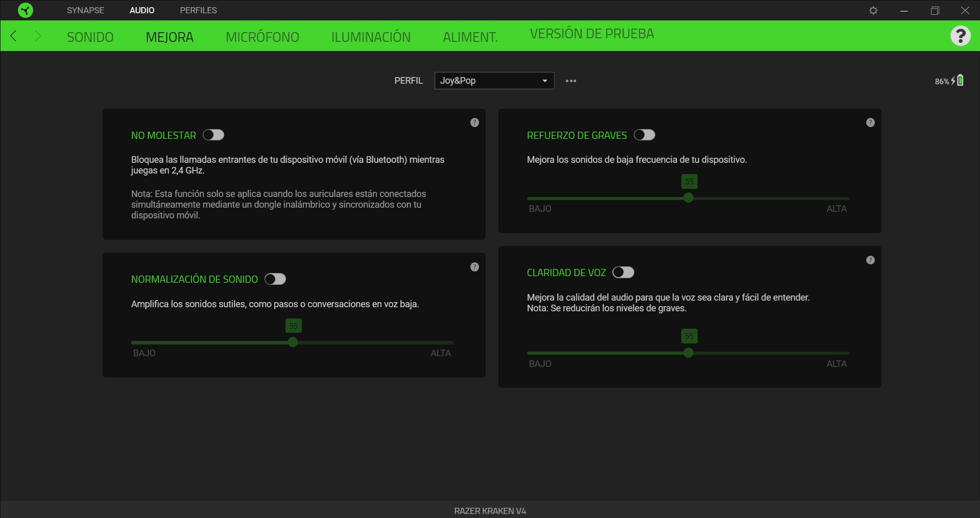Open help for Normalización de Sonido panel
The image size is (980, 518).
[474, 267]
